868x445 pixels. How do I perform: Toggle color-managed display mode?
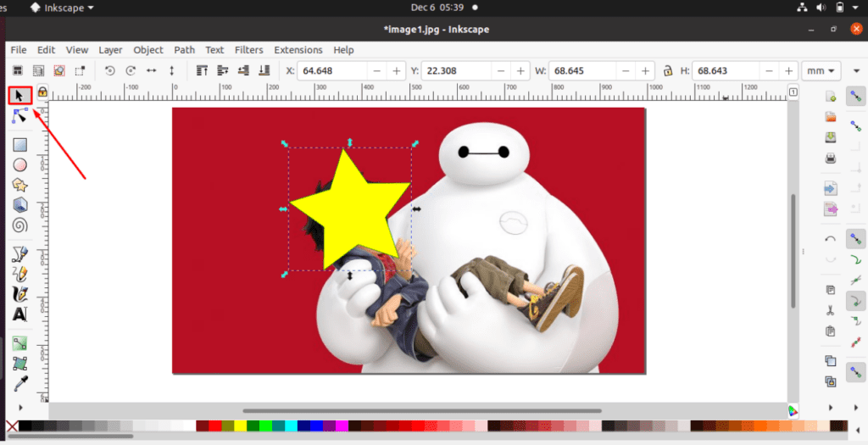(x=793, y=410)
